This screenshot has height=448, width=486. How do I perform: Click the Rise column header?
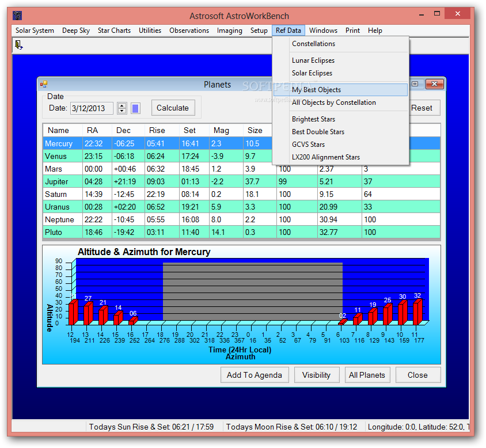pyautogui.click(x=162, y=131)
